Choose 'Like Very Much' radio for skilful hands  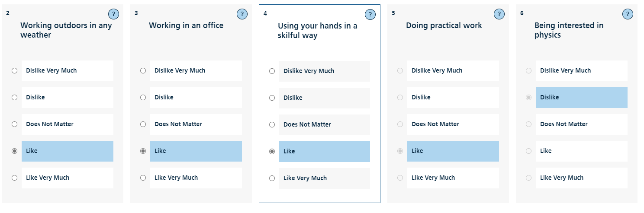pyautogui.click(x=272, y=178)
